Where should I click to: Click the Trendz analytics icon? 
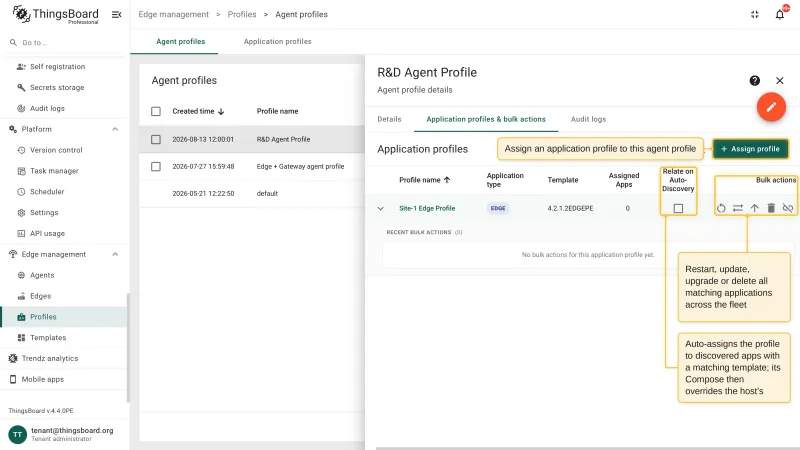pos(13,358)
